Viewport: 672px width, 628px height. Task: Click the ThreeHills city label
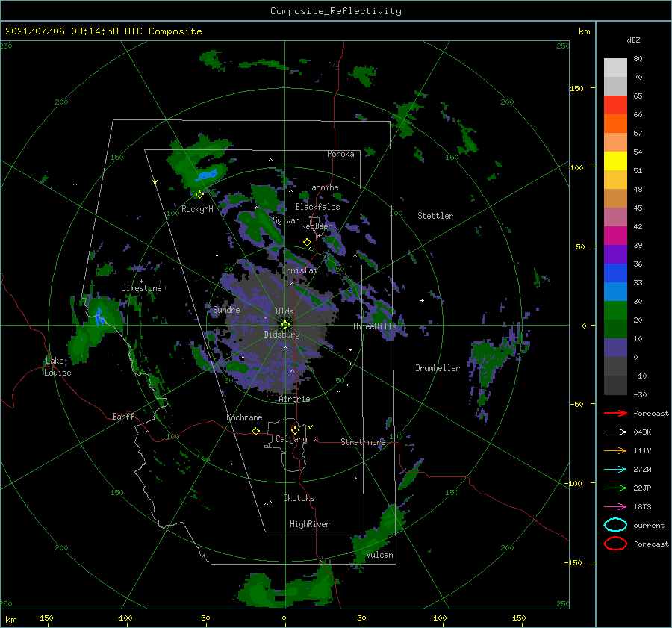pos(374,326)
